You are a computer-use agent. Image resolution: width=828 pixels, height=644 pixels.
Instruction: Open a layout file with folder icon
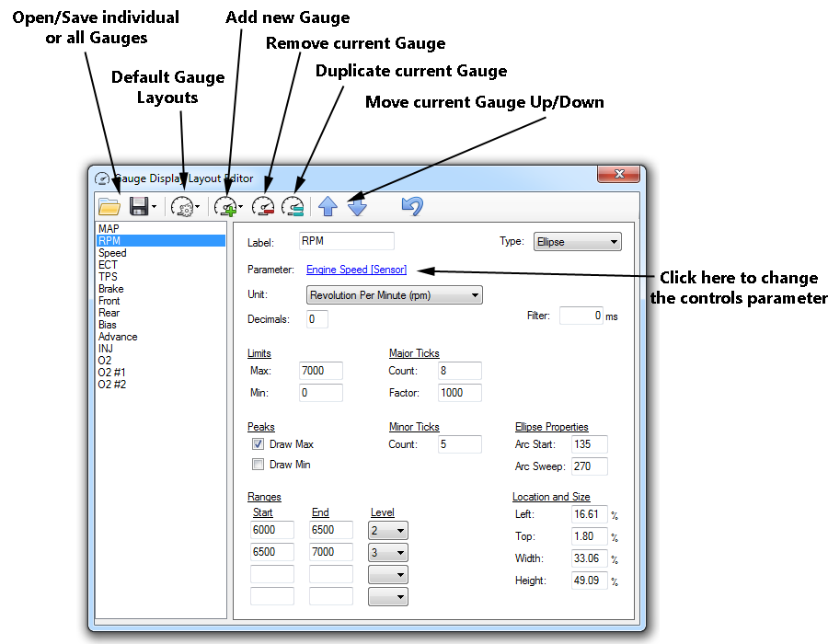[x=109, y=206]
